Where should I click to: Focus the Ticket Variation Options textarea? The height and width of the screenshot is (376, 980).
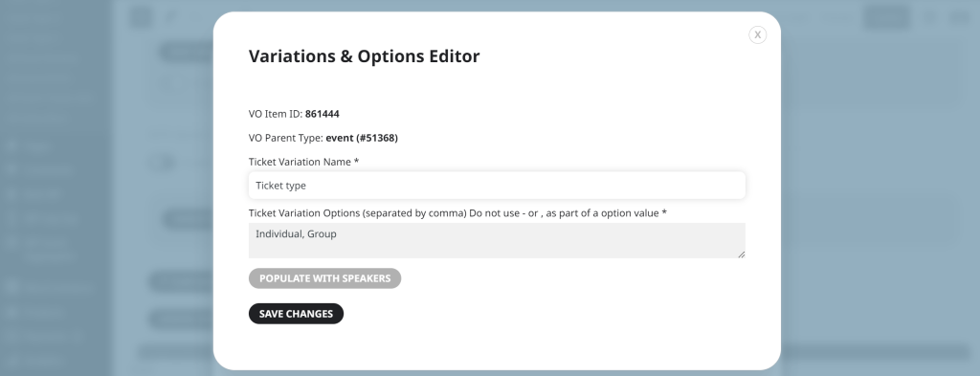[497, 240]
